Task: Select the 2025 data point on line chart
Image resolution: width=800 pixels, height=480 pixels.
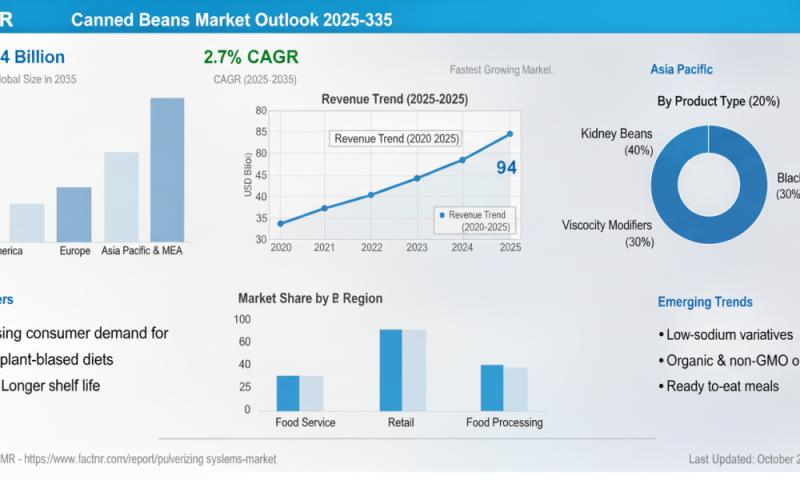Action: click(510, 133)
